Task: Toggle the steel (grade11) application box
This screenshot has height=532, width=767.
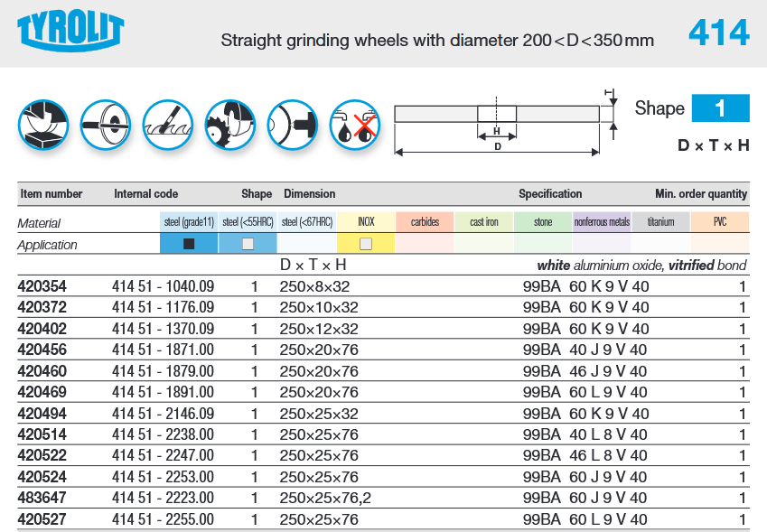Action: 189,244
